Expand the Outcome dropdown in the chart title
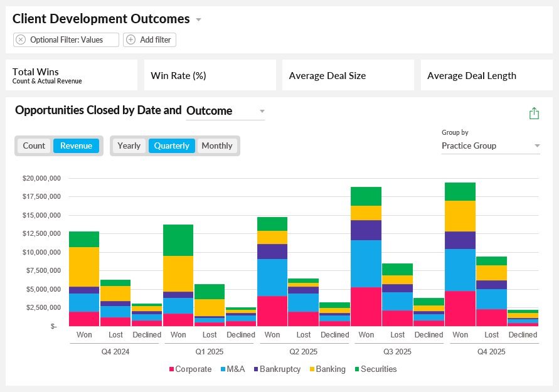Image resolution: width=559 pixels, height=392 pixels. [x=225, y=111]
